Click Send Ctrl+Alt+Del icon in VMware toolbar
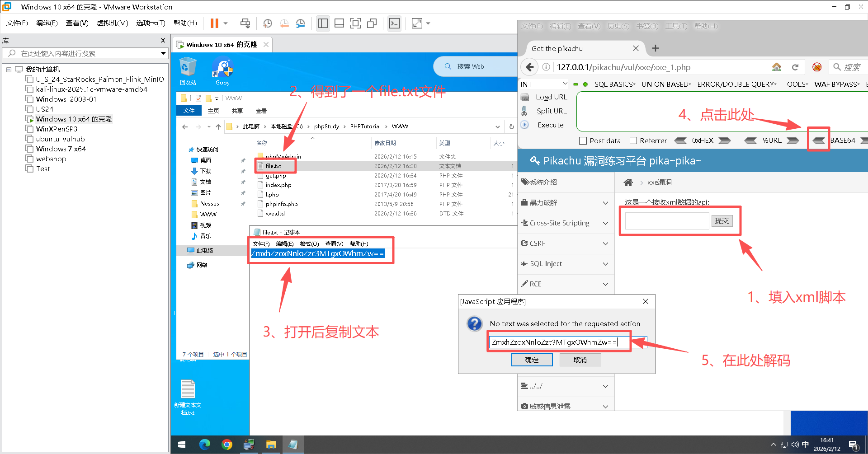The width and height of the screenshot is (868, 454). [245, 23]
